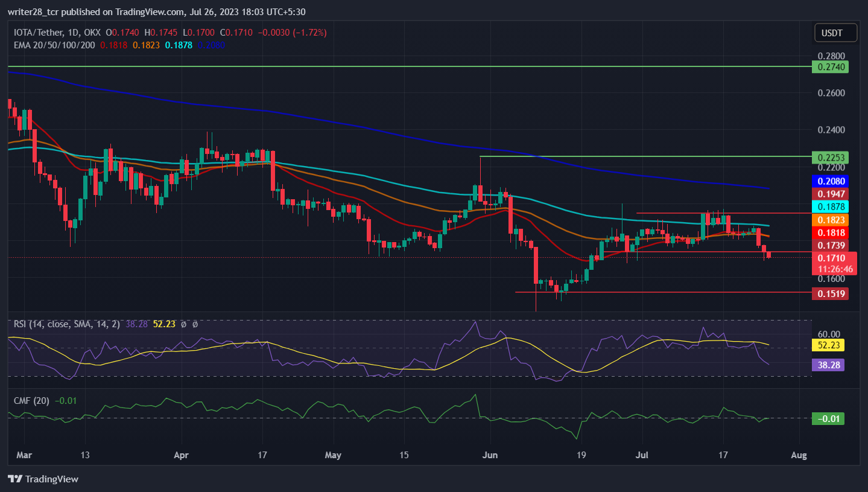This screenshot has width=868, height=492.
Task: Click the L0.1700 low value
Action: [x=198, y=33]
